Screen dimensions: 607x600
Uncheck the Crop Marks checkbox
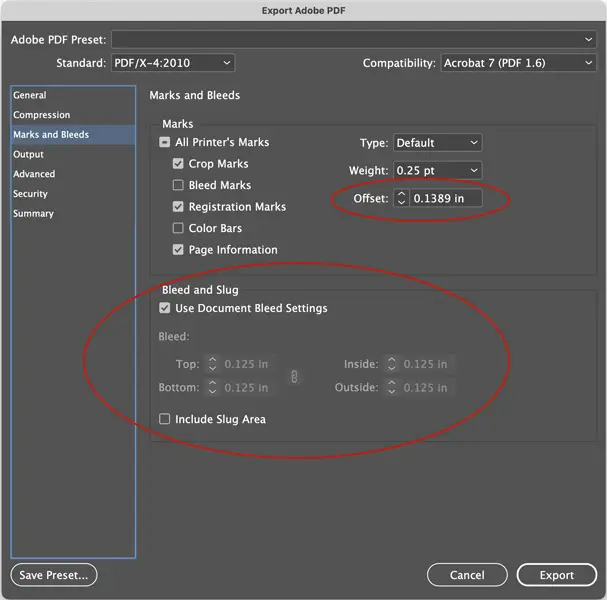click(179, 164)
